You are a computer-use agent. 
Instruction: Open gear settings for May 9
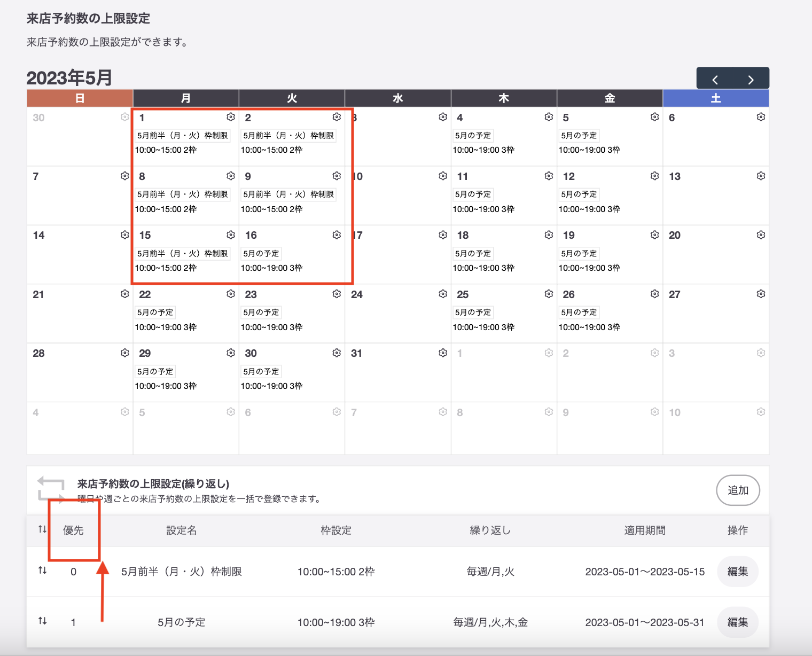[337, 176]
